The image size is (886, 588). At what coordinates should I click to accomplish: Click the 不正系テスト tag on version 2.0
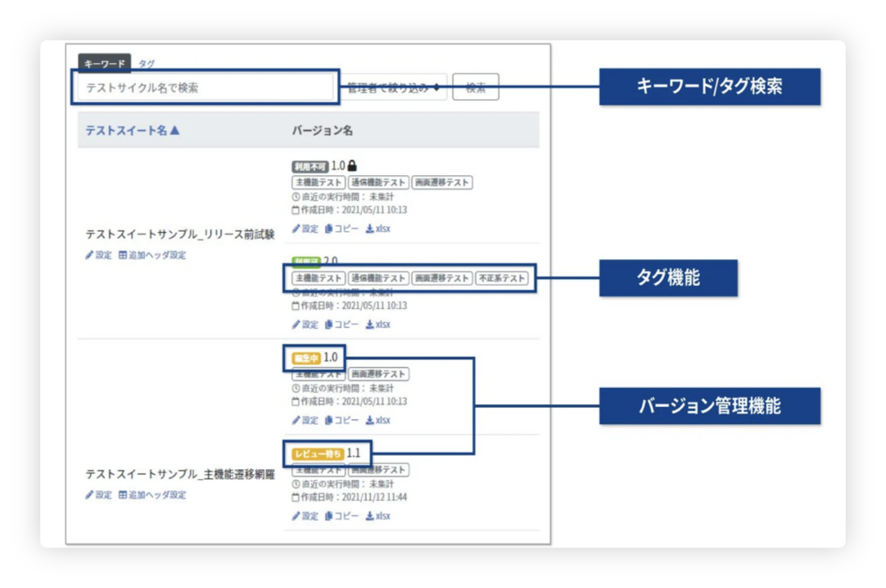501,278
